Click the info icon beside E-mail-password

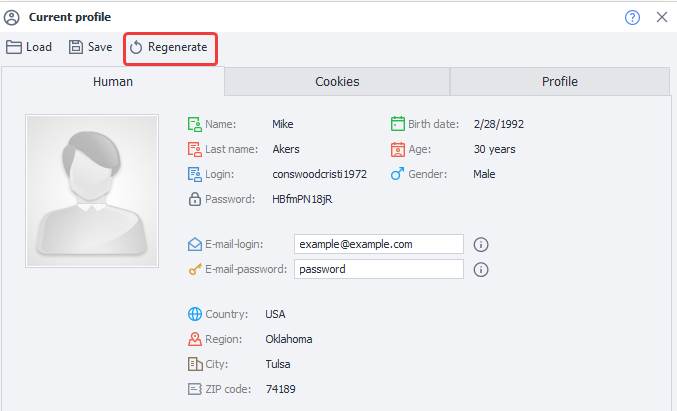point(481,270)
